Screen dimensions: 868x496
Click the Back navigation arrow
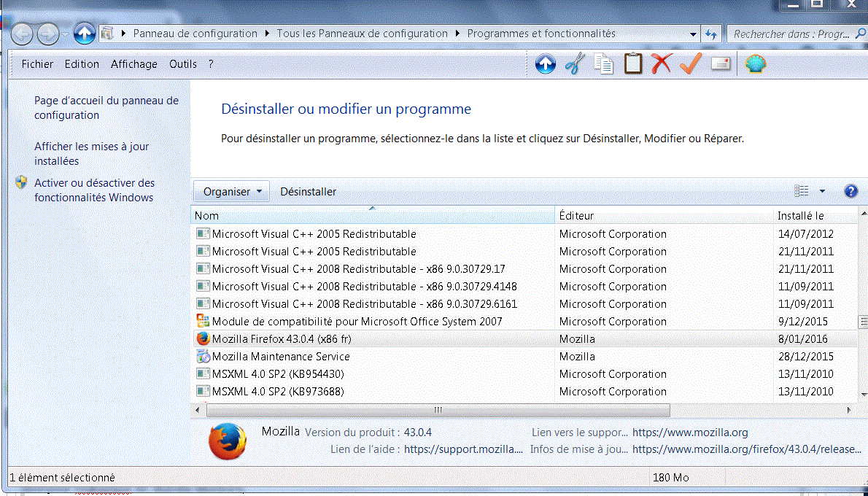(22, 34)
